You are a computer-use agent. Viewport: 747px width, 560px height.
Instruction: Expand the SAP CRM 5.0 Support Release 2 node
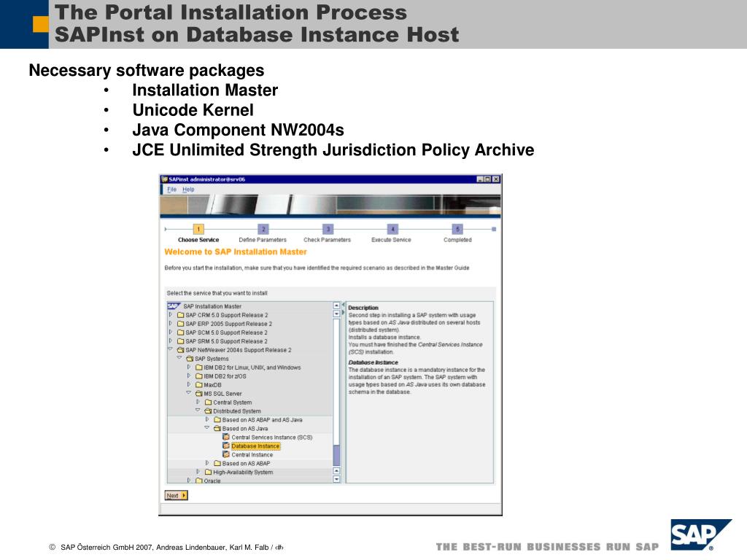(171, 315)
